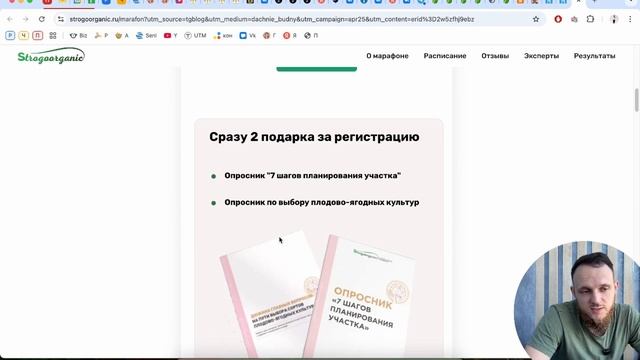The height and width of the screenshot is (360, 640).
Task: Open the browser profile avatar
Action: coord(614,19)
